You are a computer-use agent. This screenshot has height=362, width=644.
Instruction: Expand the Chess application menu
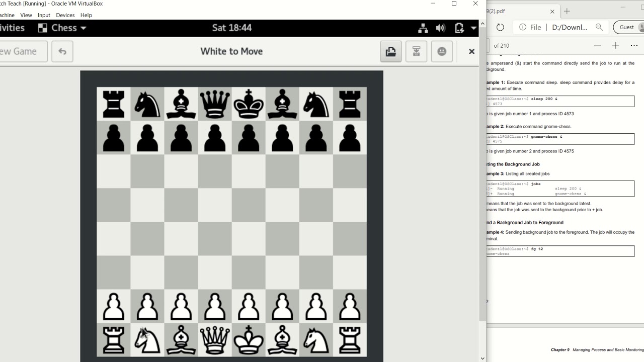(62, 28)
